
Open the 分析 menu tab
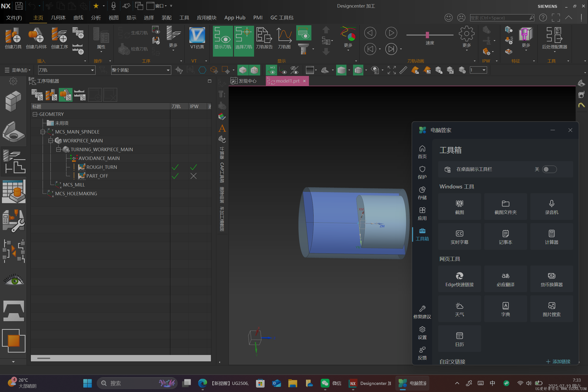(x=96, y=18)
